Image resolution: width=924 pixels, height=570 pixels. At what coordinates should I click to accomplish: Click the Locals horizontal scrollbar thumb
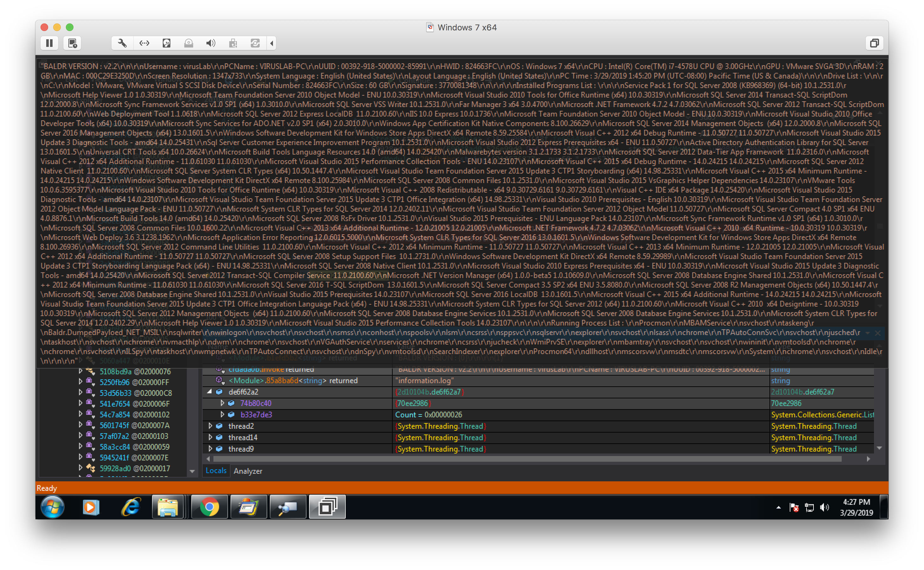[x=527, y=459]
